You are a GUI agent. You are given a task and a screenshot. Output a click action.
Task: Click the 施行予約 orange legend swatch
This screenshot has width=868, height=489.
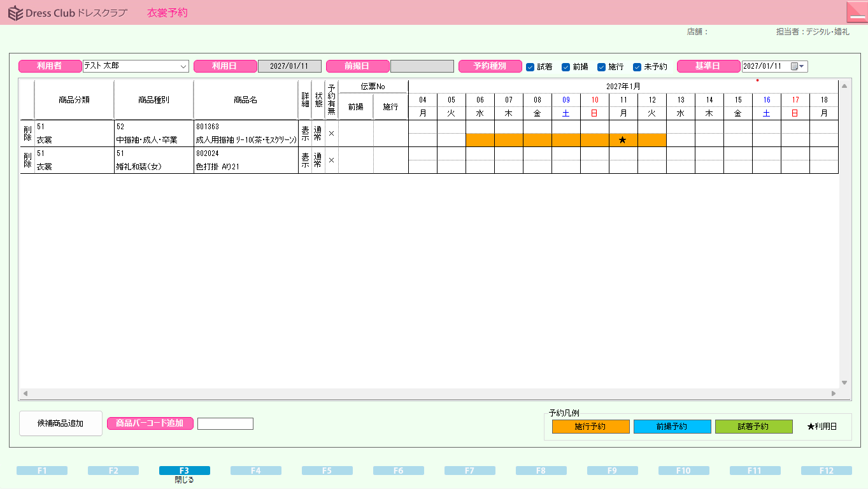[591, 427]
